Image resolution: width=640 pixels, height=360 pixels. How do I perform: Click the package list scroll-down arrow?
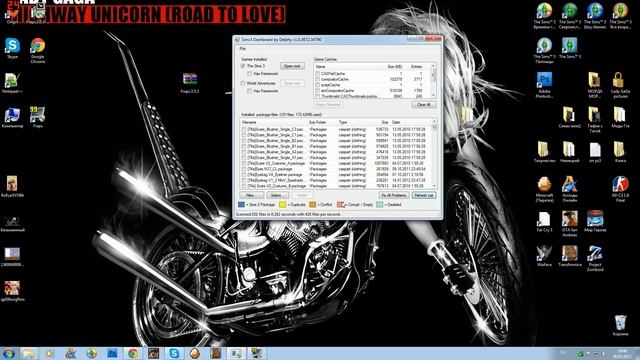click(x=434, y=186)
